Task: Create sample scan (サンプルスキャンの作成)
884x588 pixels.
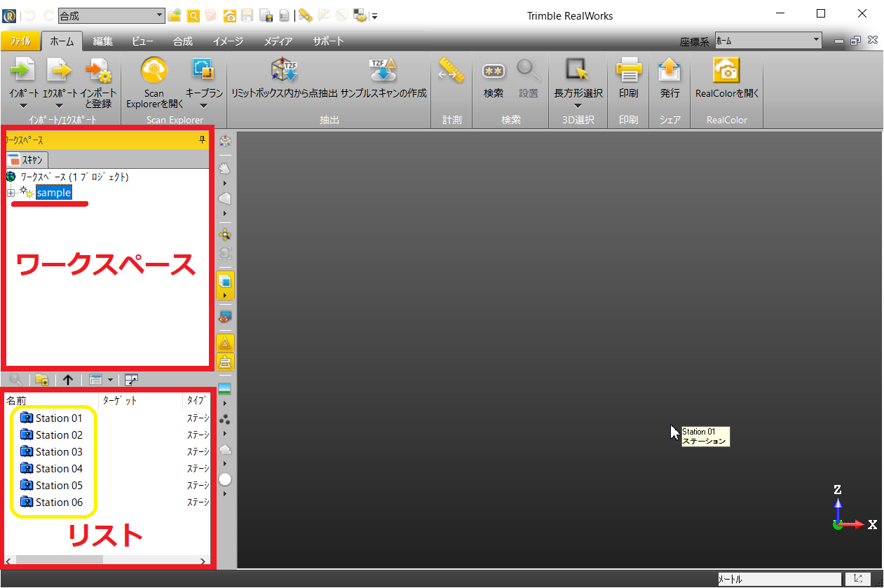Action: (x=383, y=79)
